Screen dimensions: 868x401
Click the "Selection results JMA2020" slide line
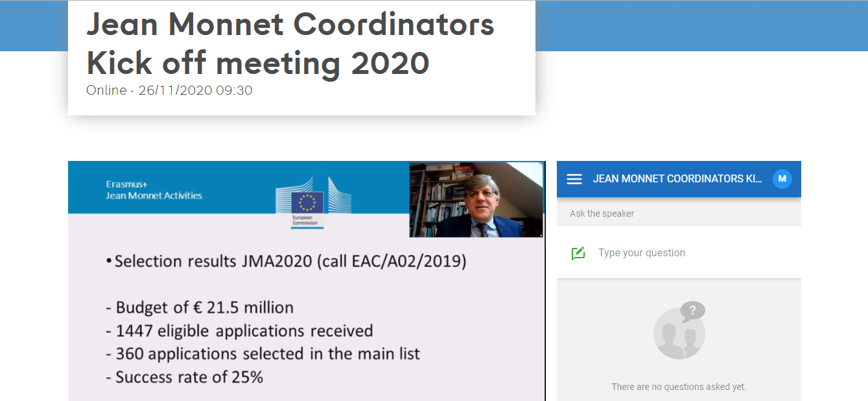[x=290, y=262]
